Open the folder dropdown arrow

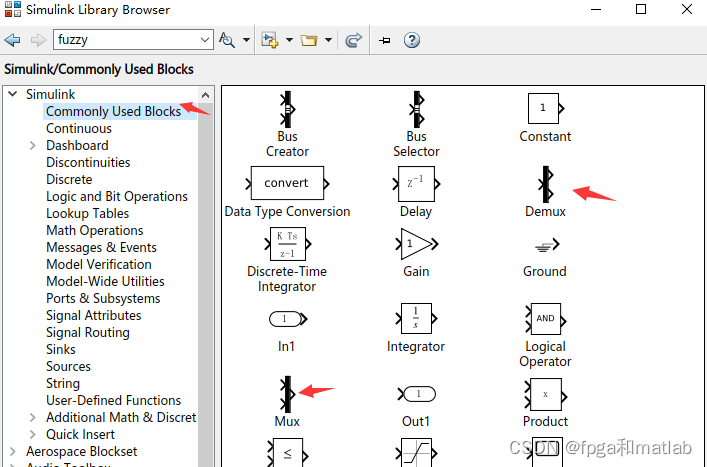point(328,40)
